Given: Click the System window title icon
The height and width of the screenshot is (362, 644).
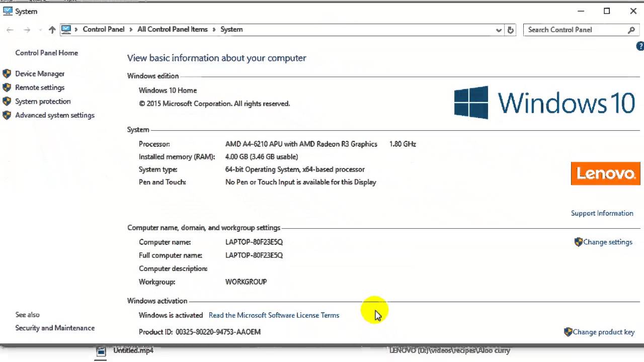Looking at the screenshot, I should (x=7, y=11).
